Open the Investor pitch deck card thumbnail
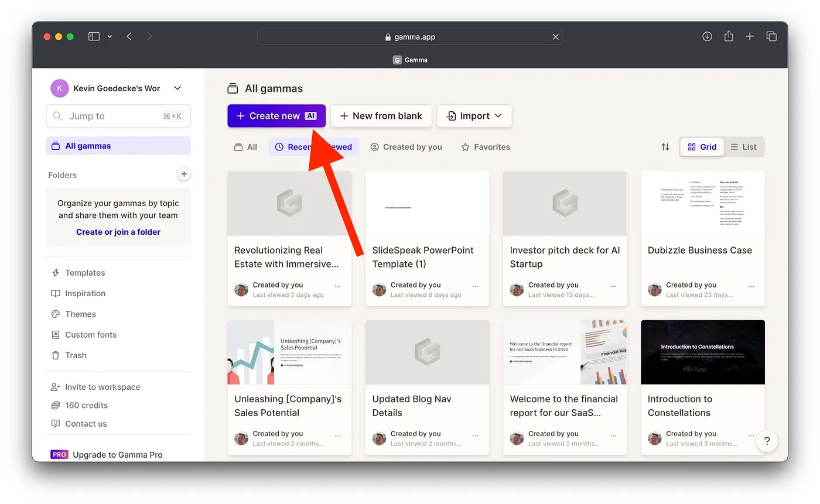Viewport: 820px width, 504px height. click(565, 203)
